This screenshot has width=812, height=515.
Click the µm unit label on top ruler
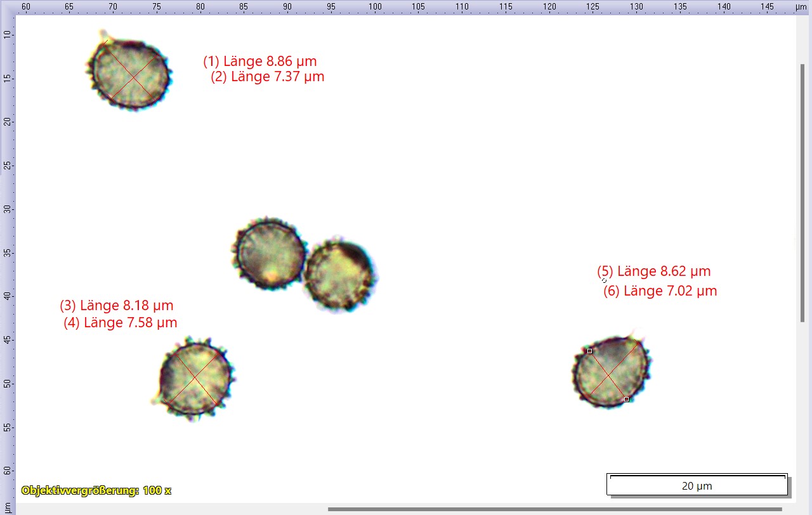[x=801, y=6]
